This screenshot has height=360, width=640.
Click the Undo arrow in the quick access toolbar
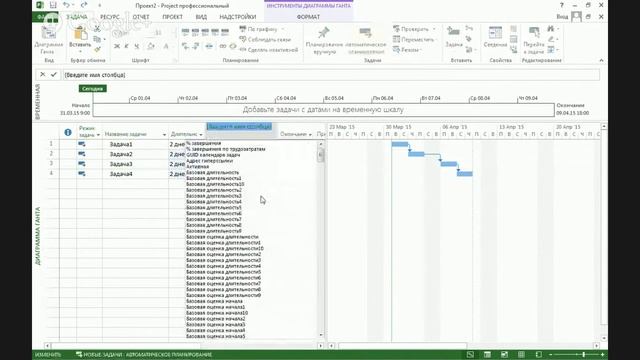point(67,5)
